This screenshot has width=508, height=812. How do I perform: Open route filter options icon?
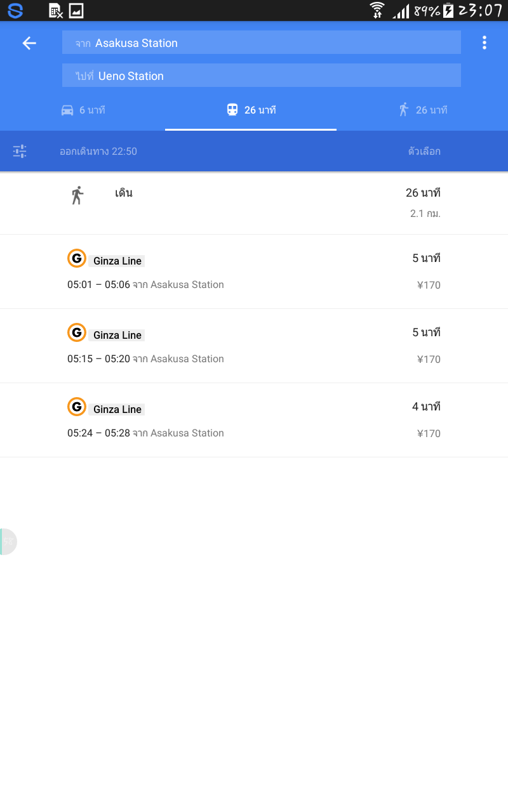pyautogui.click(x=20, y=151)
